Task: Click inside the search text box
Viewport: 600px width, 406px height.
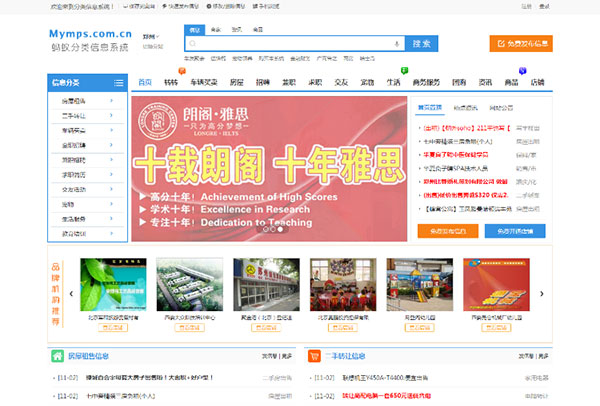Action: [x=295, y=44]
